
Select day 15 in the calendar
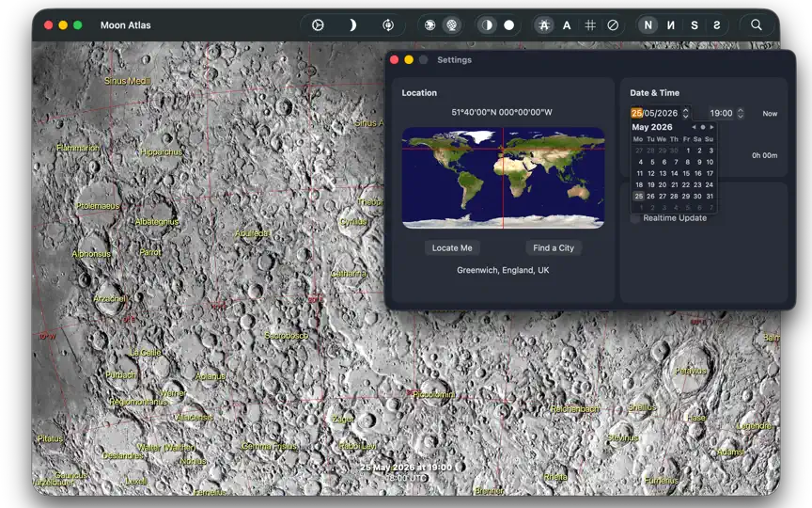click(686, 173)
